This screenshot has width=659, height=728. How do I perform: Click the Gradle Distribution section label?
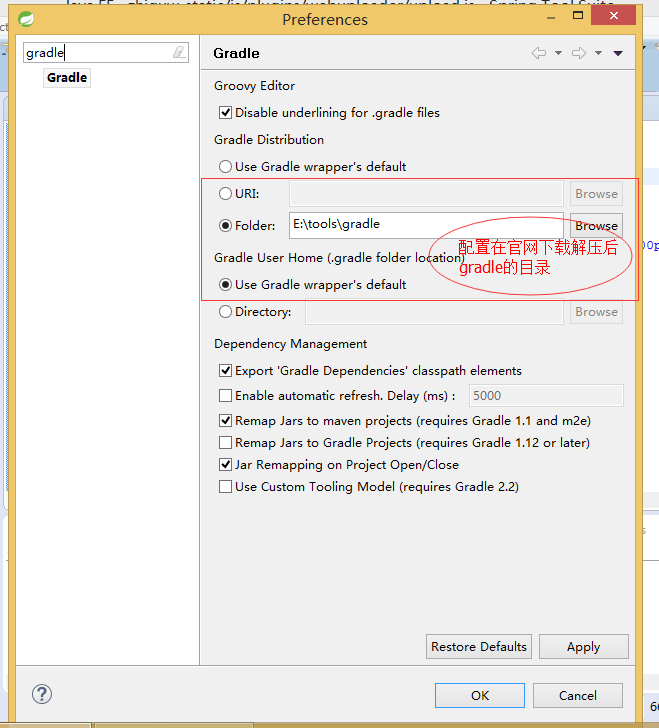[269, 140]
